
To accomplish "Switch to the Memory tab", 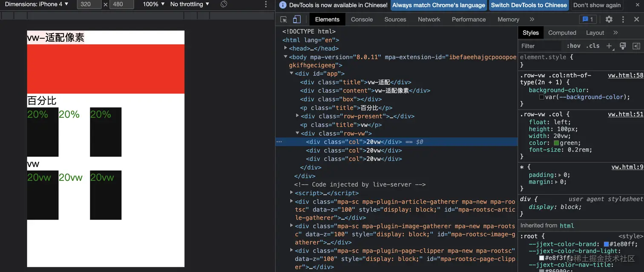I will [x=508, y=19].
